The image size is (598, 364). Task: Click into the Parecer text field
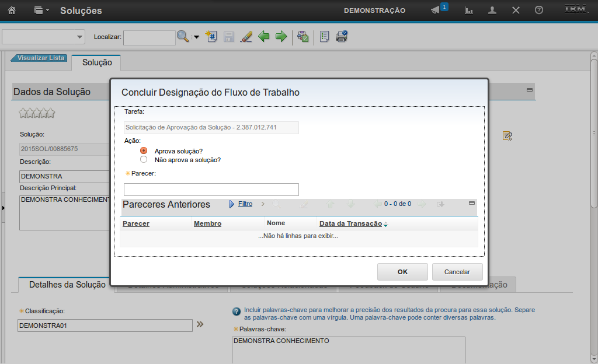click(x=211, y=190)
